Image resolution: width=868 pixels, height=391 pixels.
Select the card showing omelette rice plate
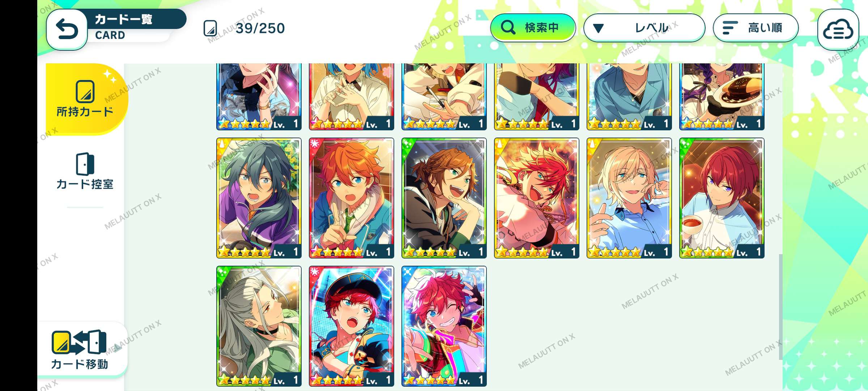pos(722,97)
